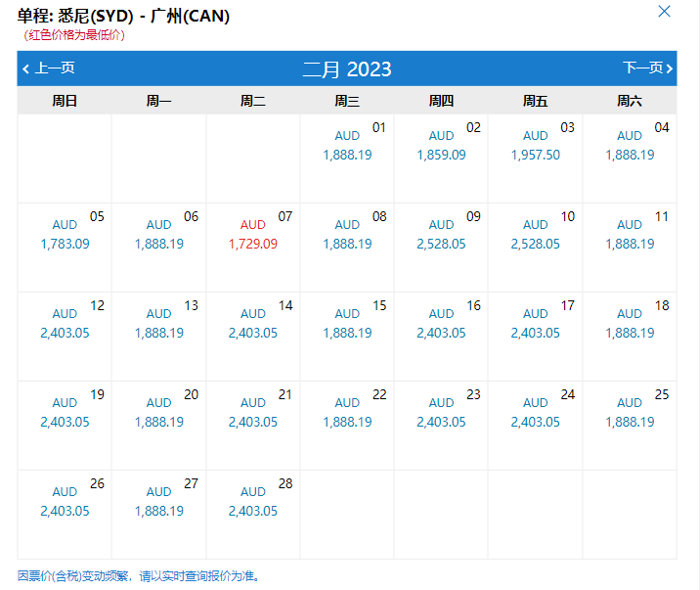Choose the fare on February 20
The height and width of the screenshot is (590, 700).
click(159, 425)
